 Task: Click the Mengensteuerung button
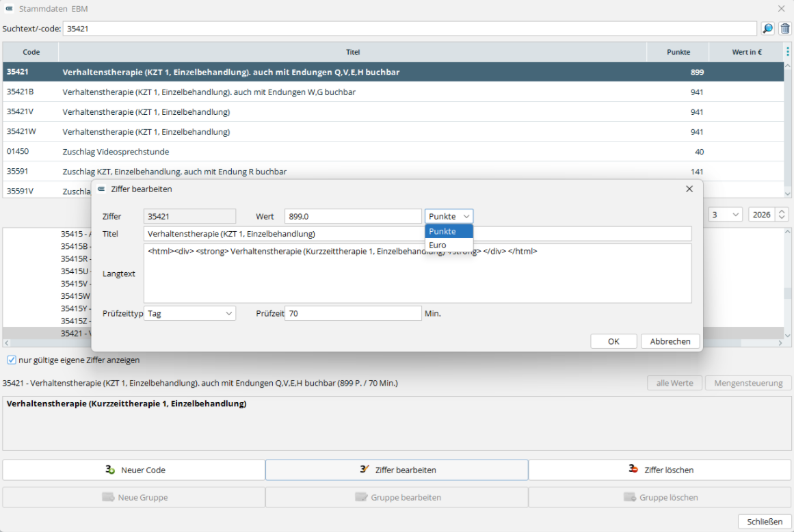click(748, 383)
